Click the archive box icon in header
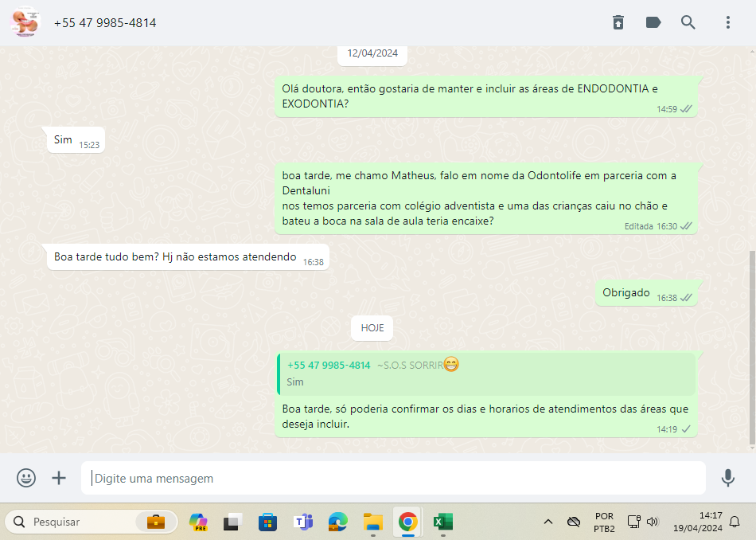This screenshot has height=540, width=756. coord(618,22)
